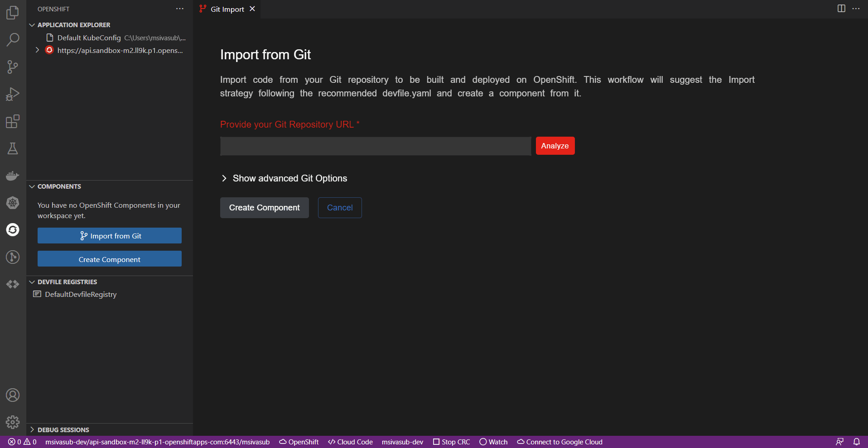Click the OPENSHIFT panel title
Viewport: 868px width, 448px height.
coord(53,9)
